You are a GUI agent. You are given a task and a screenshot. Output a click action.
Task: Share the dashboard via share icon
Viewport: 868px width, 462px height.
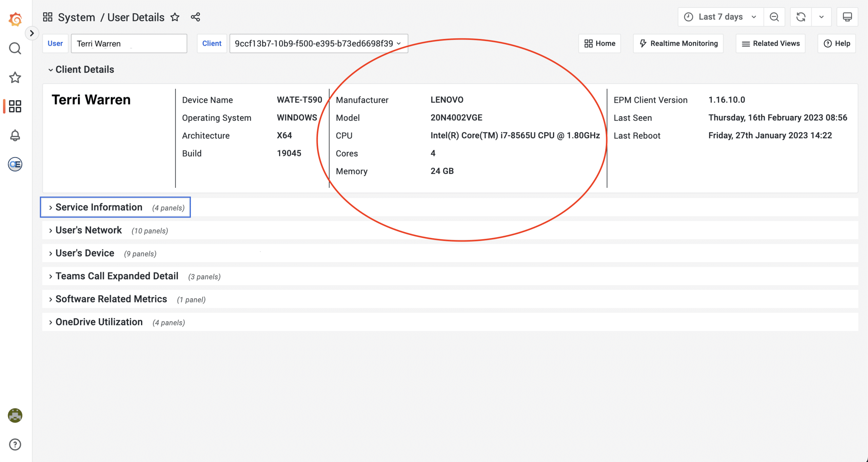pos(195,17)
